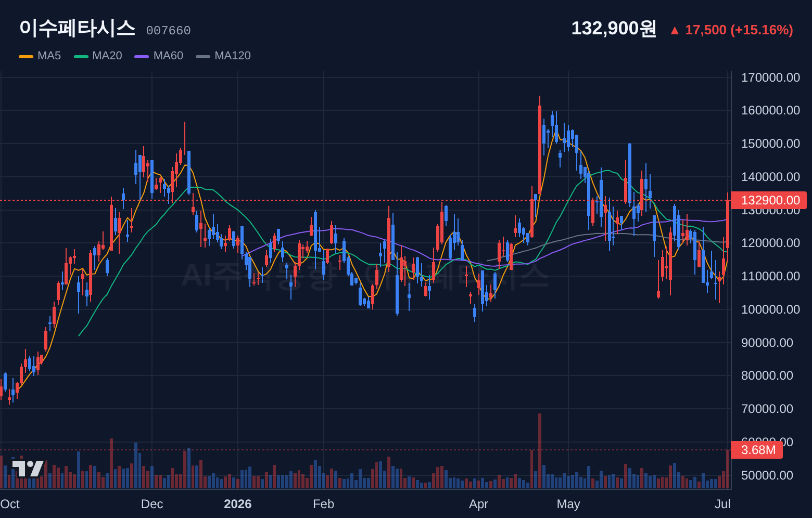Click the Feb time axis label
The width and height of the screenshot is (812, 518).
pyautogui.click(x=323, y=504)
